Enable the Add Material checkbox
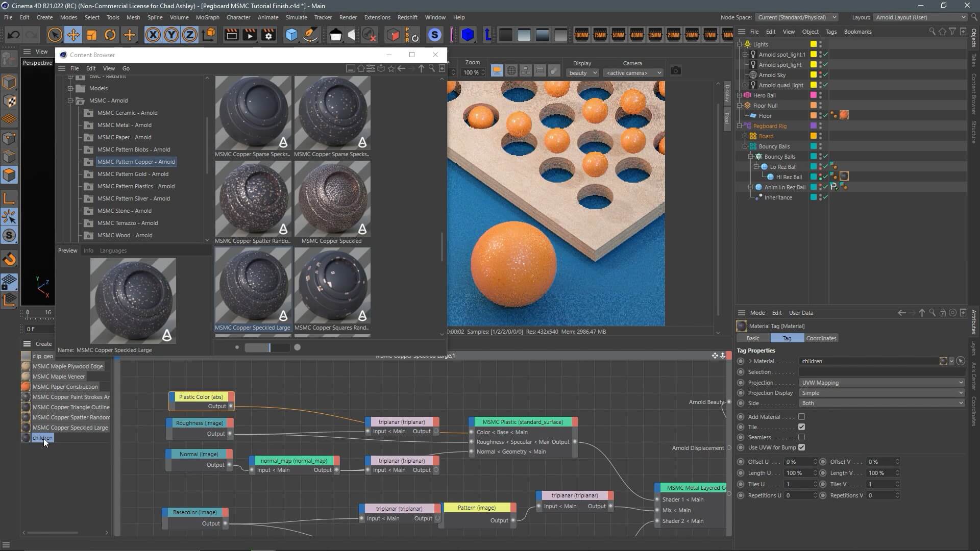Screen dimensions: 980x551 pyautogui.click(x=801, y=417)
